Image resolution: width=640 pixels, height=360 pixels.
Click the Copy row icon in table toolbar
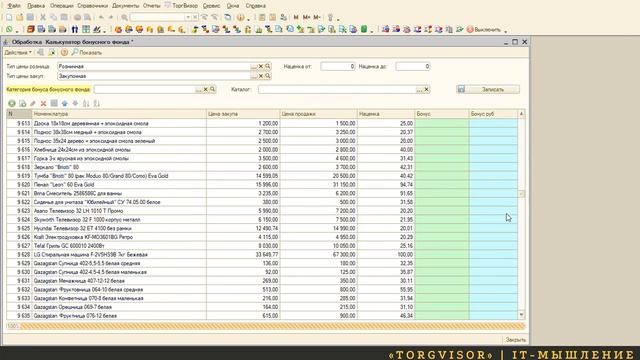coord(22,104)
